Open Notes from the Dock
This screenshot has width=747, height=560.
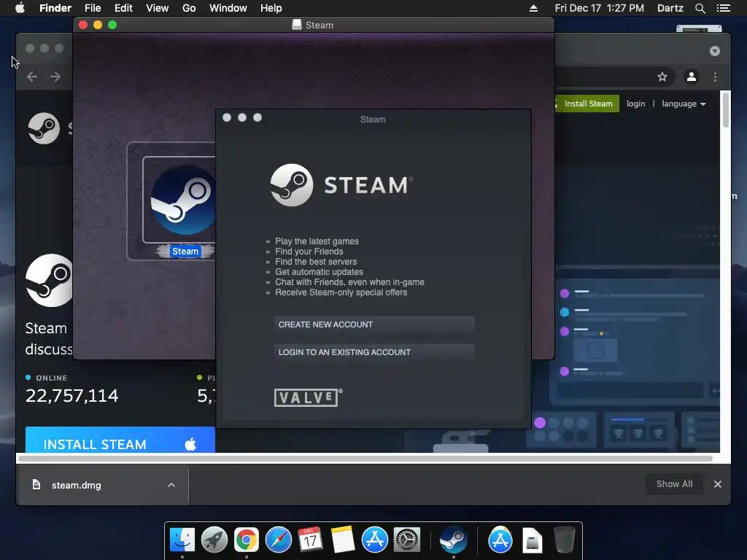(343, 540)
